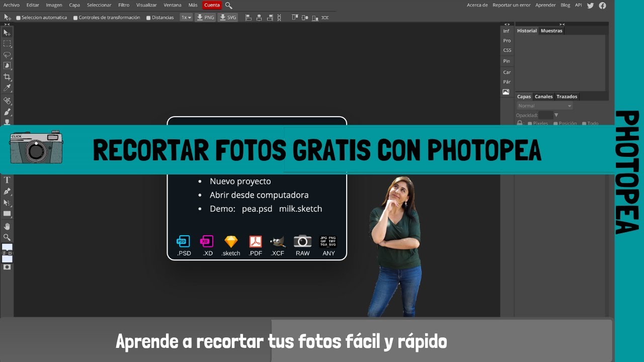644x362 pixels.
Task: Toggle the Distancias checkbox
Action: pos(148,18)
